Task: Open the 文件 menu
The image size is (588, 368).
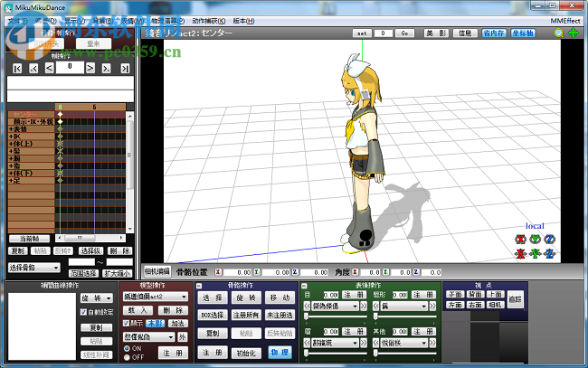Action: click(17, 21)
